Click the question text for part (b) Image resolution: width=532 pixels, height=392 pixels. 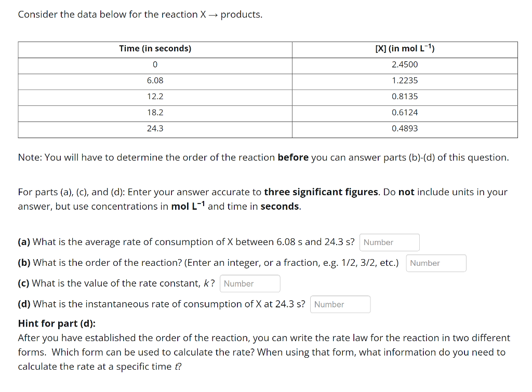[208, 263]
